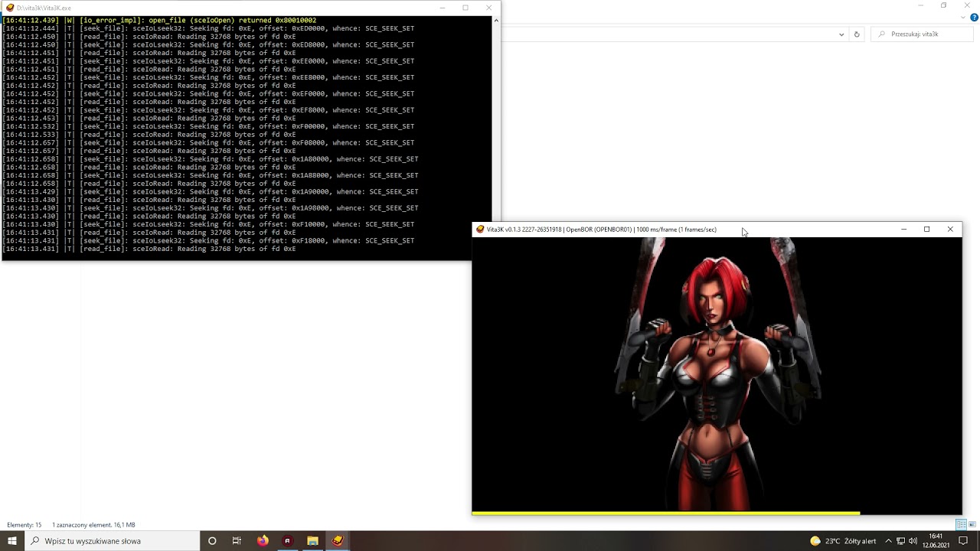Click '1 zaznaczony element, 16,1 MB' status text

tap(93, 525)
